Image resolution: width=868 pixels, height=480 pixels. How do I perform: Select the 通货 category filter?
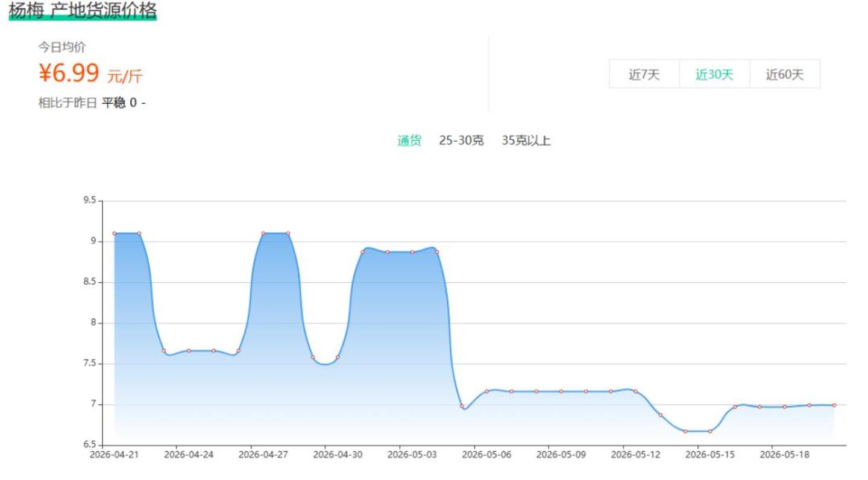[409, 141]
